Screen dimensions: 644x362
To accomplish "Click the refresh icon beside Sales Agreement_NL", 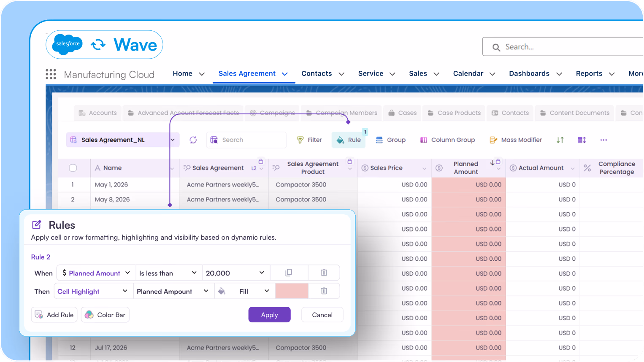I will pyautogui.click(x=193, y=140).
